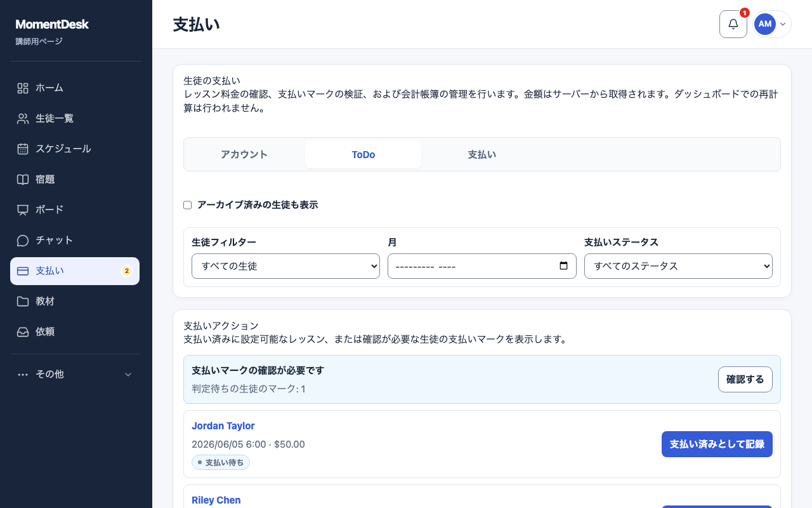Open notifications with the bell icon
Image resolution: width=812 pixels, height=508 pixels.
click(x=733, y=24)
